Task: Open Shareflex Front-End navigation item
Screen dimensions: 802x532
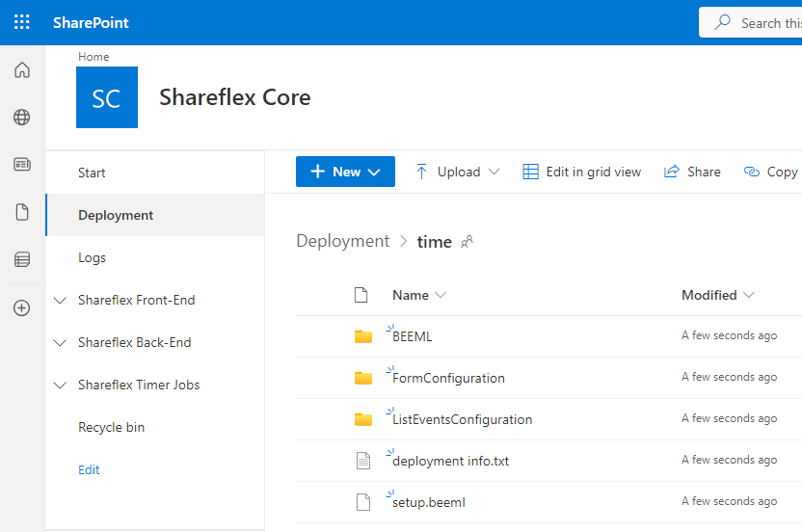Action: coord(137,300)
